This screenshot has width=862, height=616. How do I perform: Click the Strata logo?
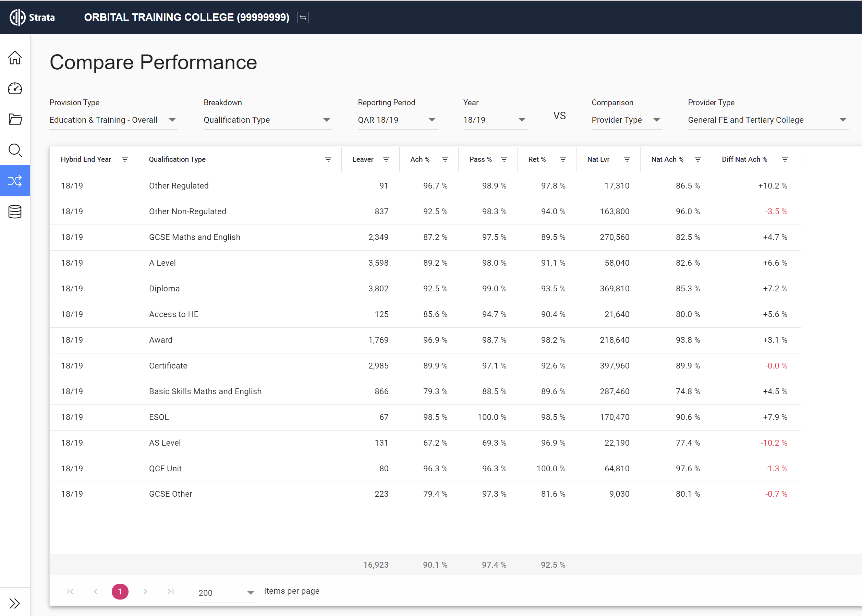point(32,17)
